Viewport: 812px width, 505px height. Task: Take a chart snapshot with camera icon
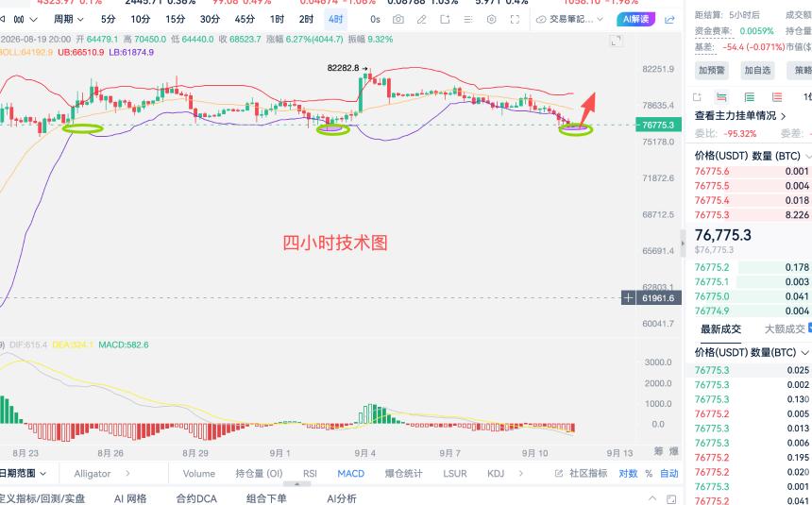pos(398,19)
